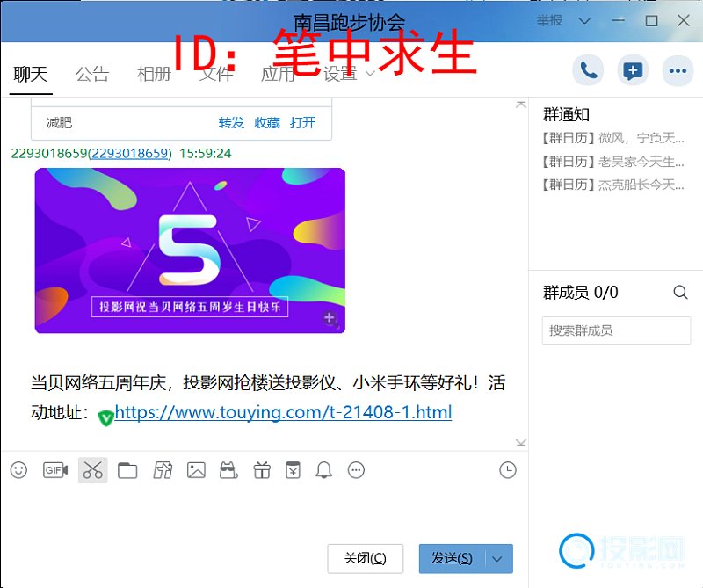Screen dimensions: 703x588
Task: Click 打开 to open the shared item
Action: pos(302,122)
